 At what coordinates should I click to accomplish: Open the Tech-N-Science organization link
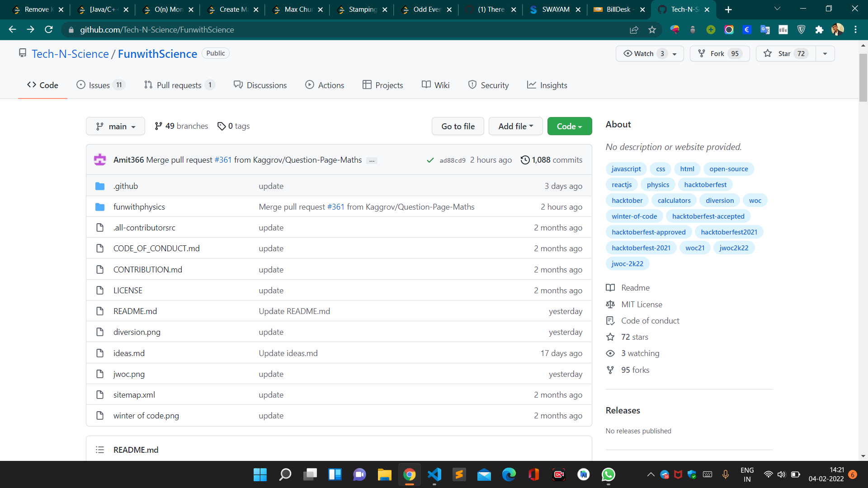(x=70, y=54)
